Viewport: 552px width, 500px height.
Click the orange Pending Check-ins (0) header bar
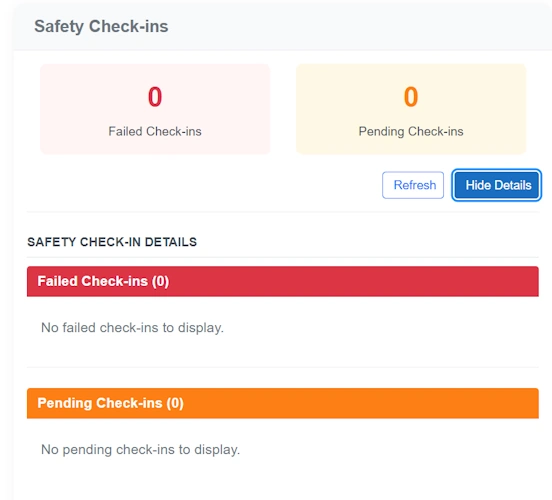coord(283,403)
